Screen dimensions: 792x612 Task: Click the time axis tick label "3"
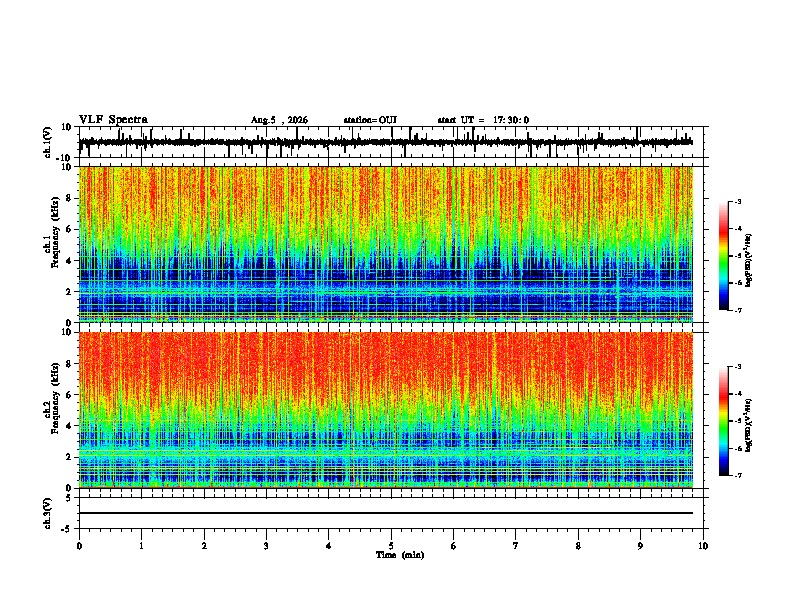[x=266, y=546]
